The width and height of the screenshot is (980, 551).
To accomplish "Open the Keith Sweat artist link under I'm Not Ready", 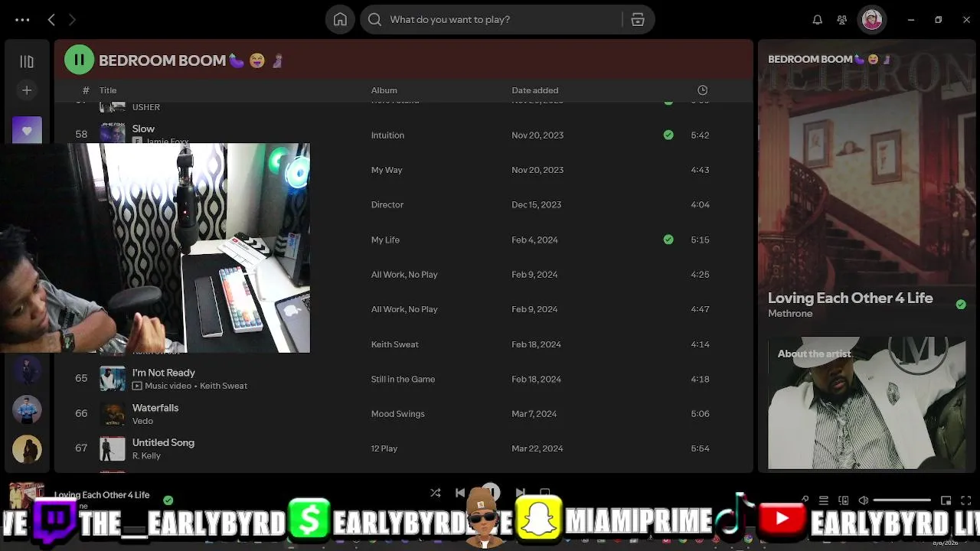I will point(224,386).
